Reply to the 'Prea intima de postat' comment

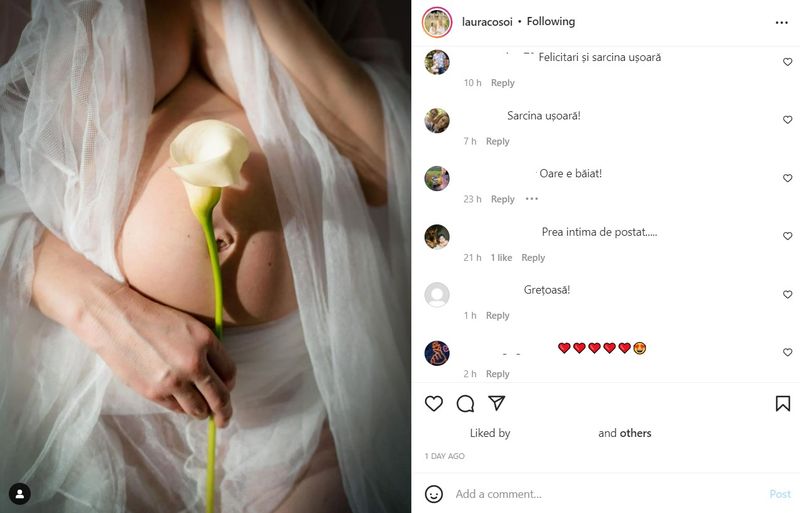coord(533,258)
